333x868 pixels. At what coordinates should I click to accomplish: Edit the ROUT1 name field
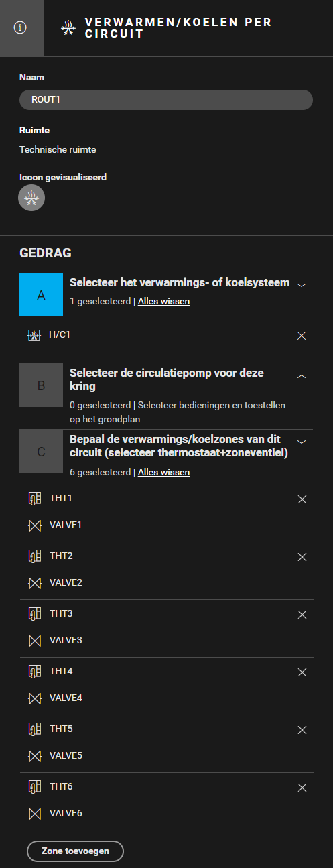point(166,99)
